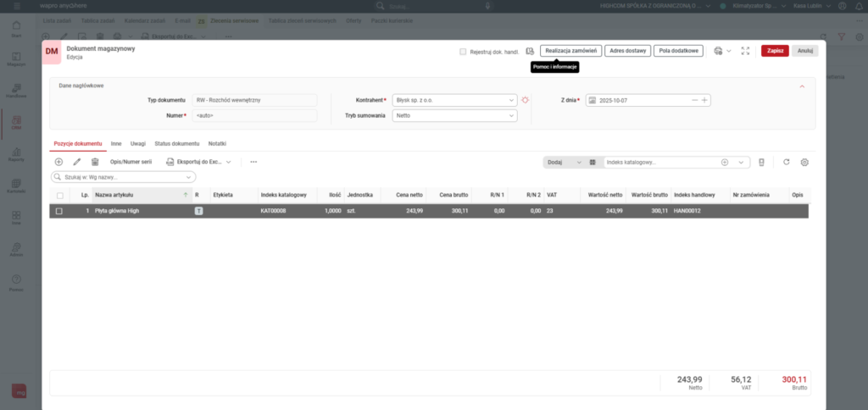Click plus icon inside Indeks katalogowy field

(725, 162)
